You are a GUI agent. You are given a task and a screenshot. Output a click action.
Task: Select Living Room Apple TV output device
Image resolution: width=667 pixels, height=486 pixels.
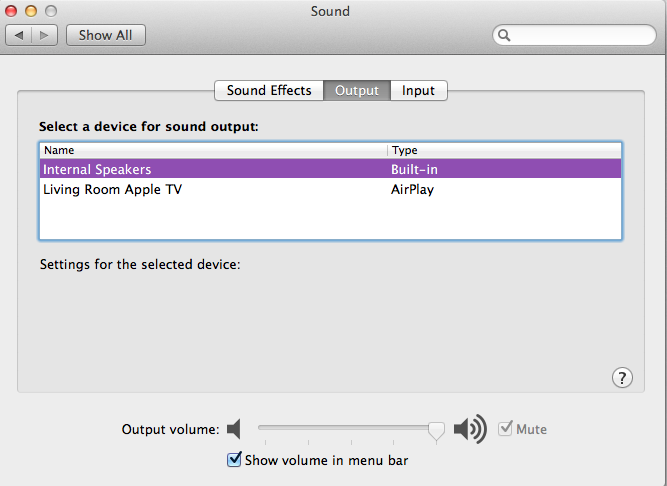pyautogui.click(x=112, y=188)
